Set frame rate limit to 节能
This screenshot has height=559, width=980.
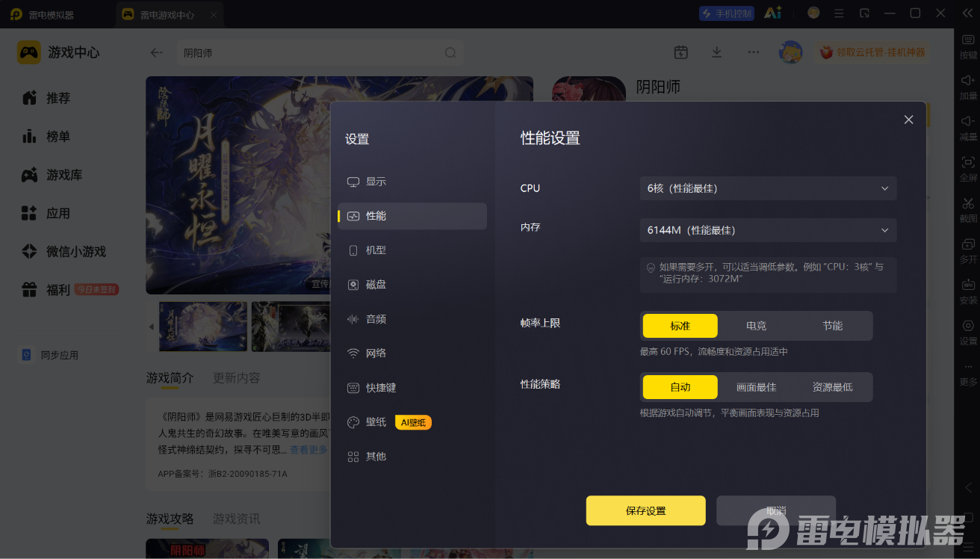(832, 326)
